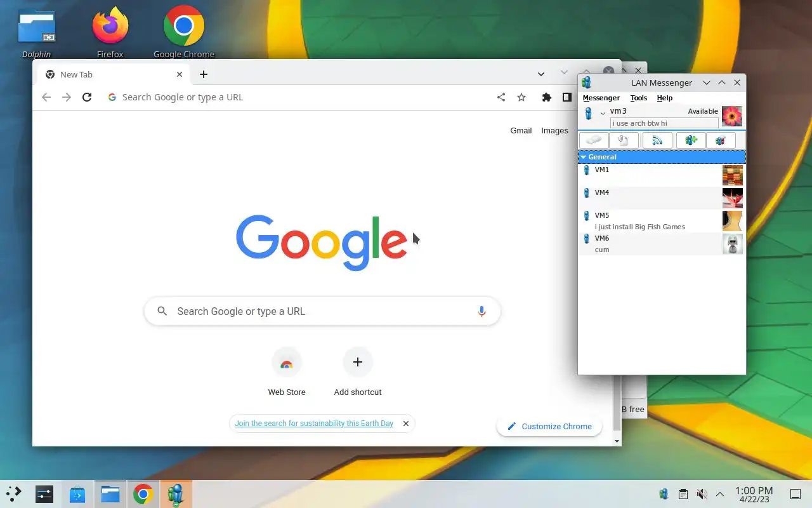The image size is (812, 508).
Task: Reload the Chrome page
Action: pyautogui.click(x=87, y=97)
